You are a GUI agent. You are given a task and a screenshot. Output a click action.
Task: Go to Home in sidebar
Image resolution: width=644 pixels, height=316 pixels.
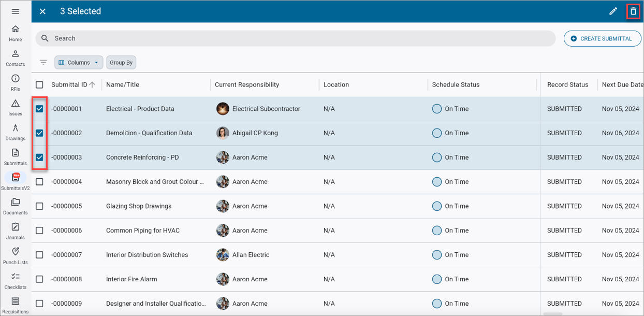[x=16, y=33]
